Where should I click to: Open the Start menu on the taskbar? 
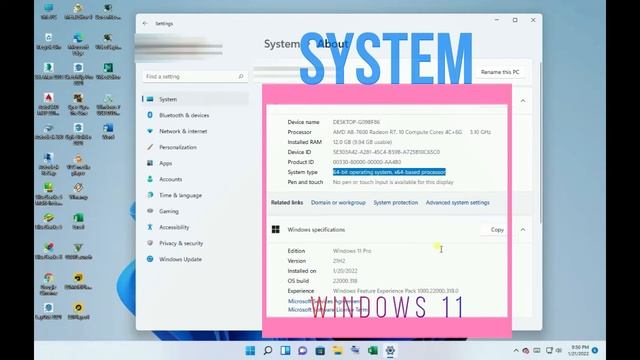point(250,350)
